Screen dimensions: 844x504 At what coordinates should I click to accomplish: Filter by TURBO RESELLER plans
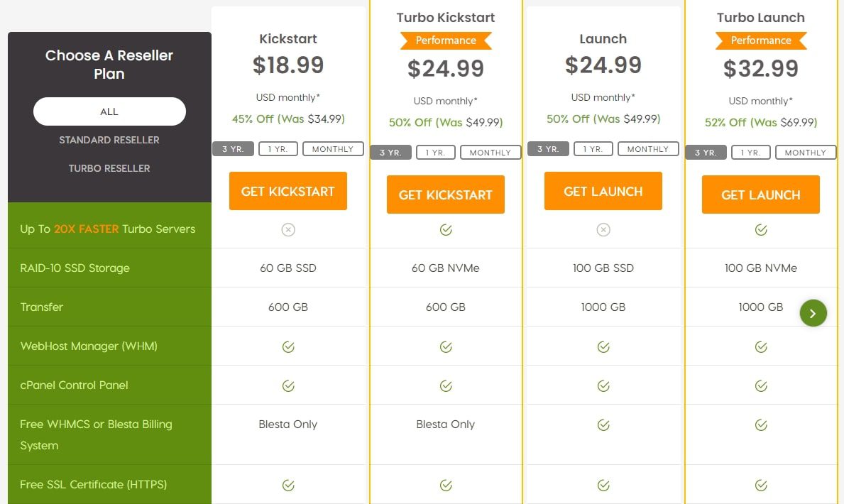click(109, 168)
